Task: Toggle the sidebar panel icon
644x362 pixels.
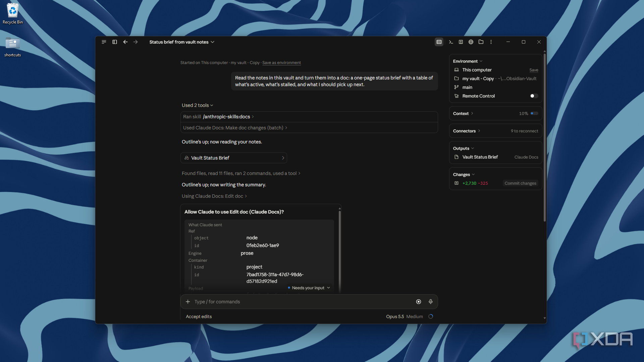Action: coord(115,42)
